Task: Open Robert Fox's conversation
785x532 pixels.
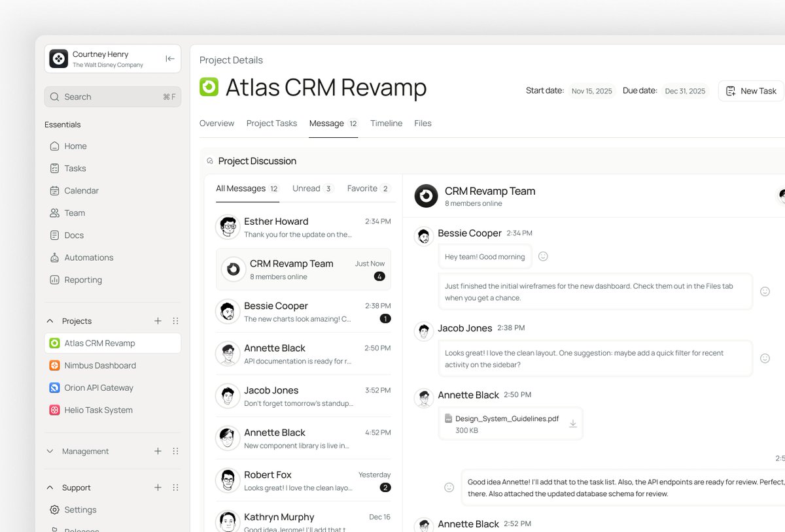Action: [304, 480]
